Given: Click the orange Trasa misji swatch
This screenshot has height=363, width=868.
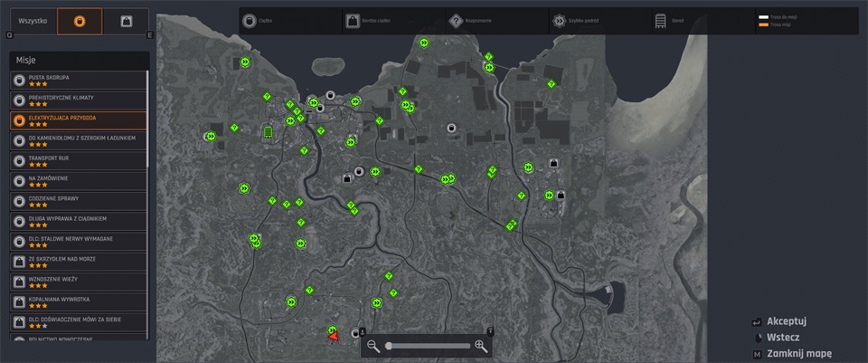Looking at the screenshot, I should pos(762,24).
